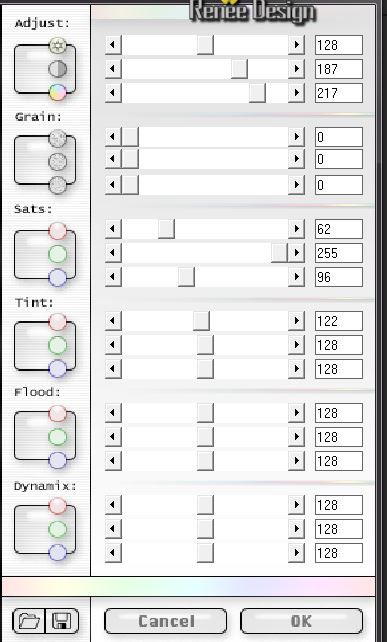
Task: Click the value field showing 255
Action: click(x=339, y=253)
